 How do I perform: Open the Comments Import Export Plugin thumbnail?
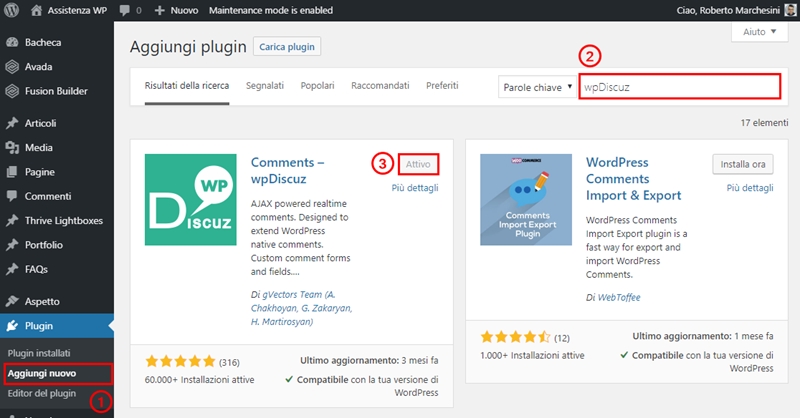click(x=526, y=200)
